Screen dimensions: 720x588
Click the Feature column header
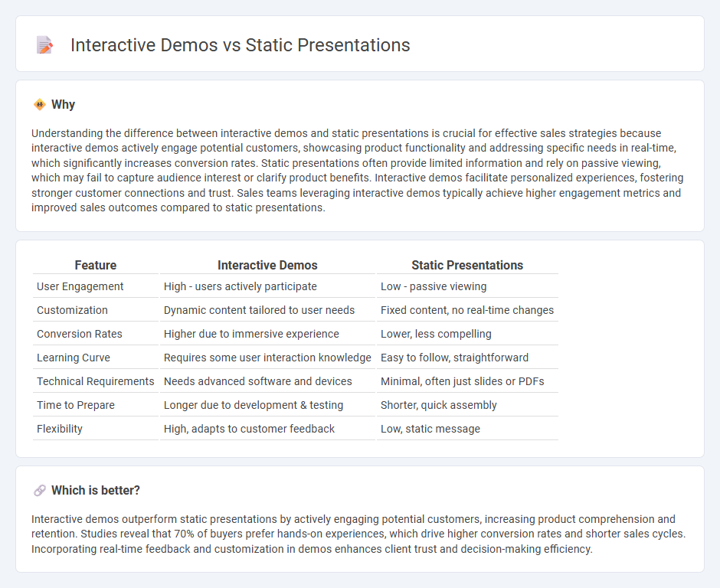coord(96,266)
